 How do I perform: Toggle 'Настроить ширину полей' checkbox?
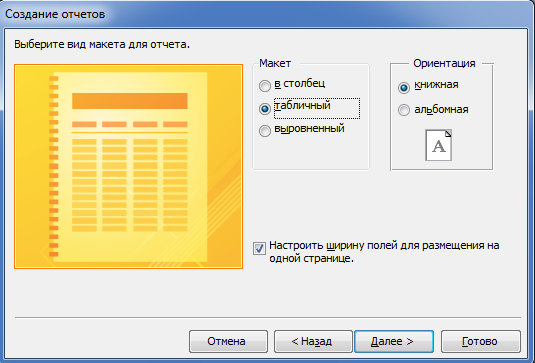259,248
